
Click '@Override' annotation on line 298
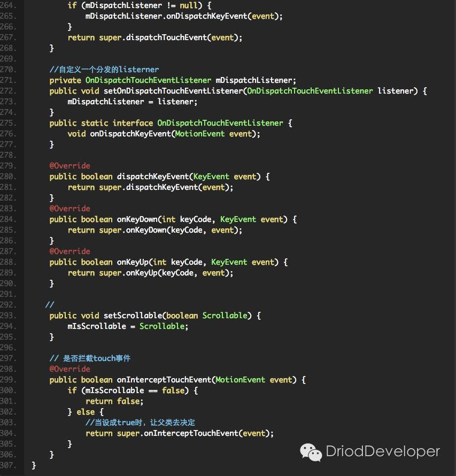tap(70, 369)
